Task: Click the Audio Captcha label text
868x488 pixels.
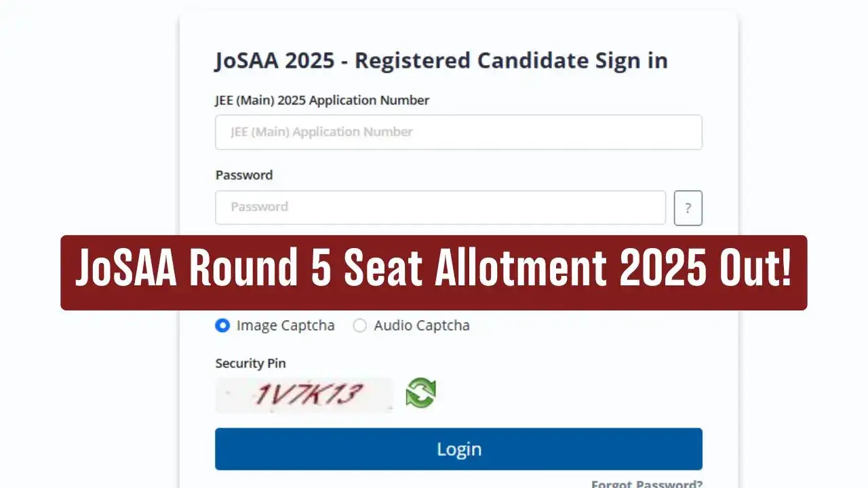Action: [422, 325]
